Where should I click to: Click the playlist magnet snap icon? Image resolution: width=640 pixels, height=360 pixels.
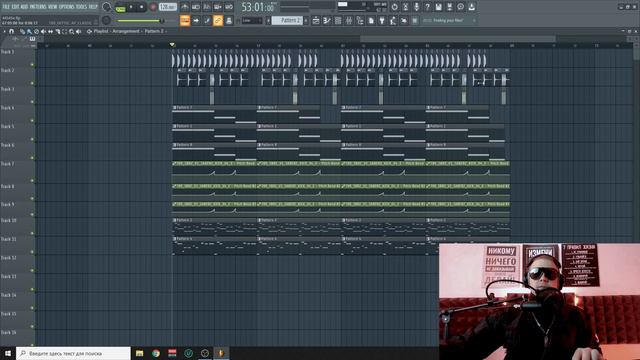tap(11, 31)
